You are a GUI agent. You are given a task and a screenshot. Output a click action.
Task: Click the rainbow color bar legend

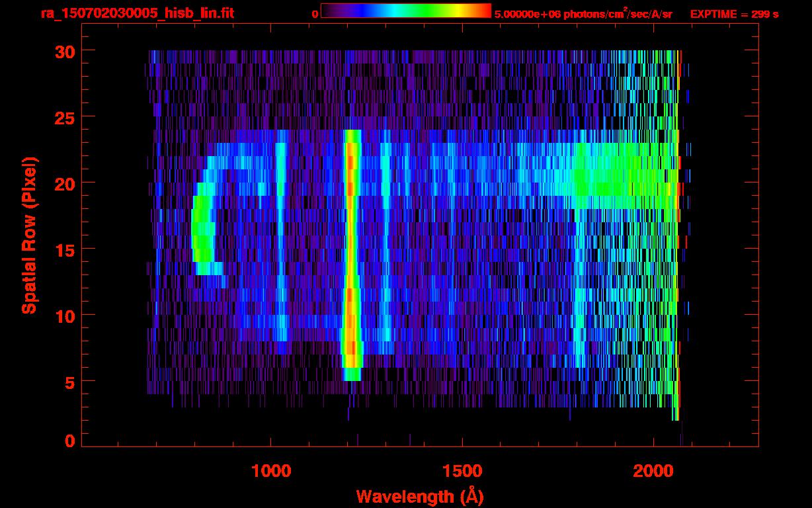tap(405, 11)
